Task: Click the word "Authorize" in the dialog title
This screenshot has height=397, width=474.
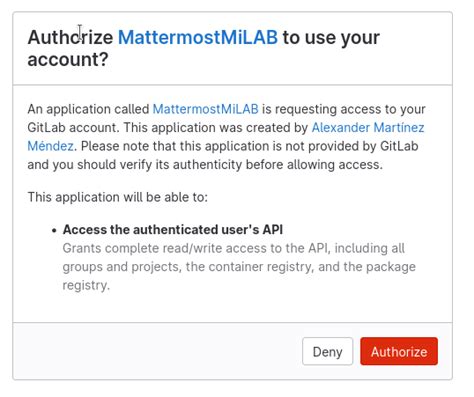Action: point(70,37)
